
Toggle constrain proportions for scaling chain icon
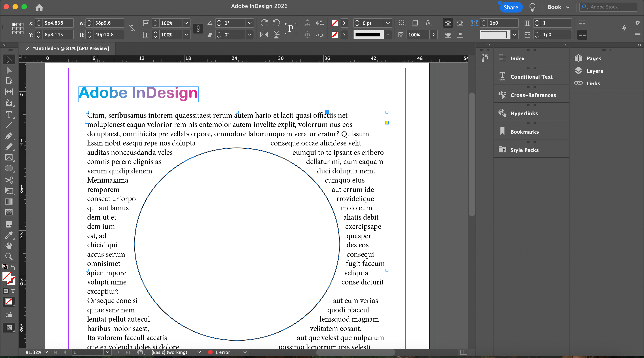[x=198, y=28]
